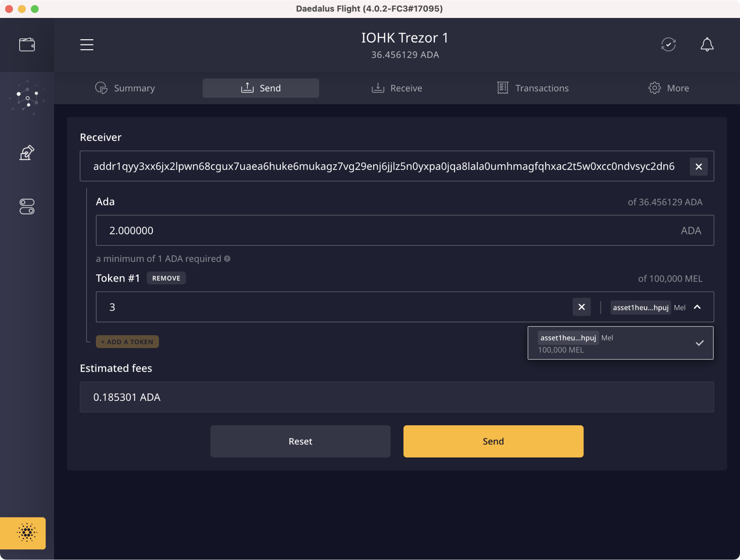Open the settings toggles icon in sidebar
The width and height of the screenshot is (740, 560).
click(27, 207)
